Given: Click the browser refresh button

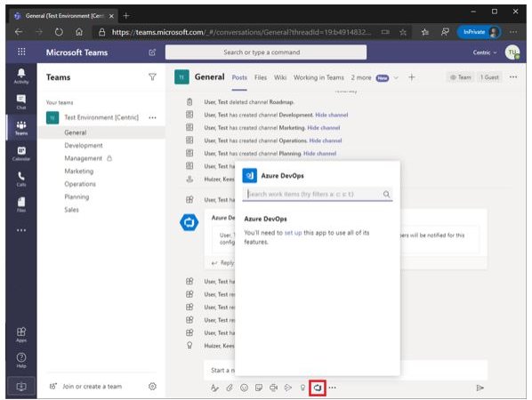Looking at the screenshot, I should 59,32.
